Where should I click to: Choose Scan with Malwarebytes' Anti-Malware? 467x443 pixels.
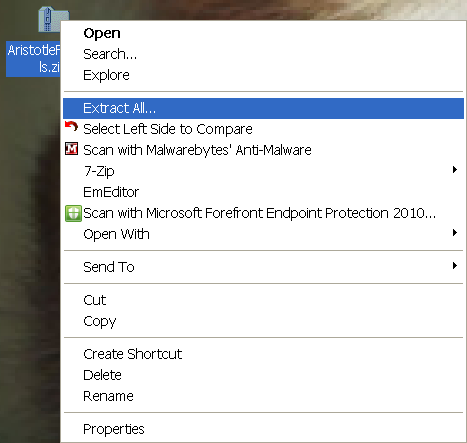pyautogui.click(x=263, y=150)
